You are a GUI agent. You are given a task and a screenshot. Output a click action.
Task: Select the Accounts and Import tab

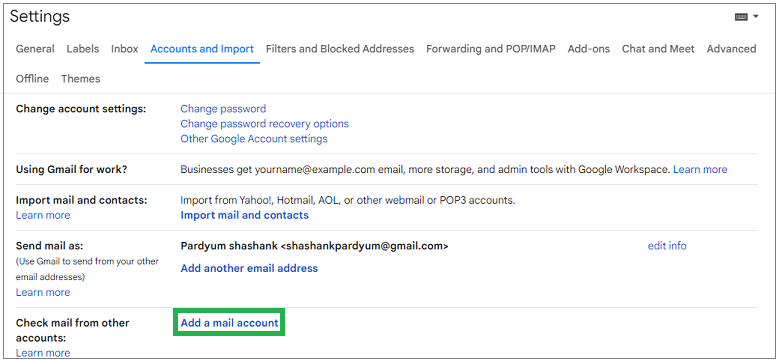tap(202, 49)
